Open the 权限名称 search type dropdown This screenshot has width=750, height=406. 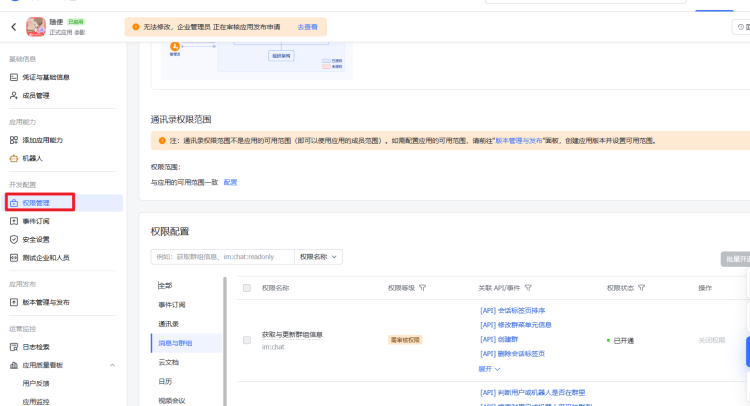click(x=320, y=257)
